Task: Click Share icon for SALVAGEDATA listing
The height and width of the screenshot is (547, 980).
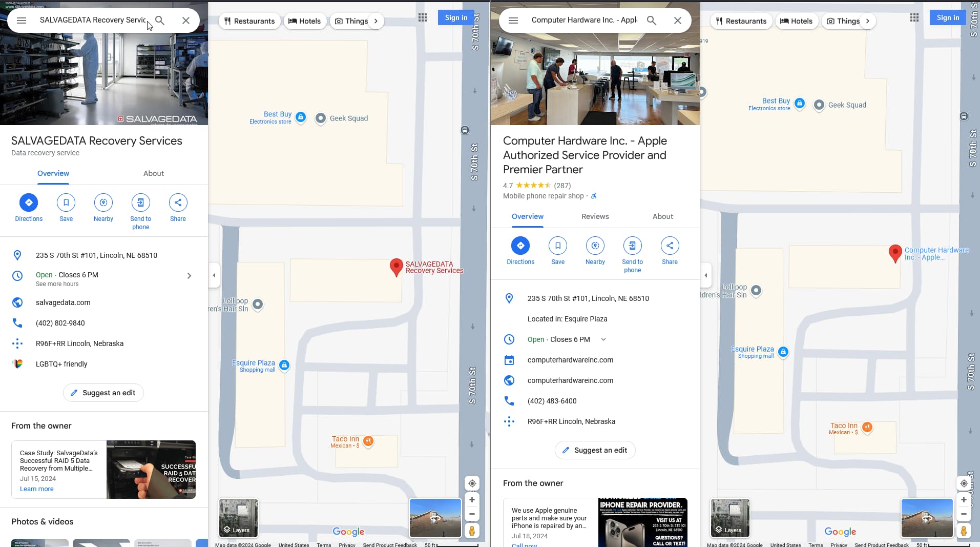Action: pos(178,202)
